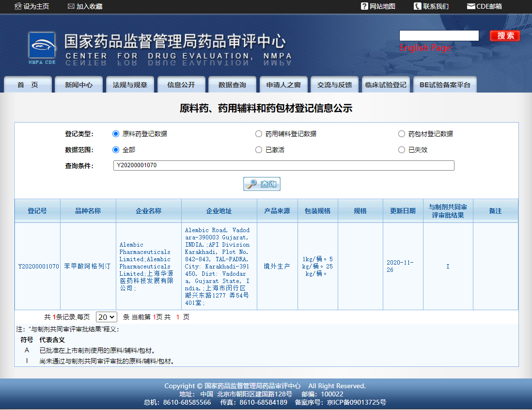Click the English Page link

(x=425, y=48)
